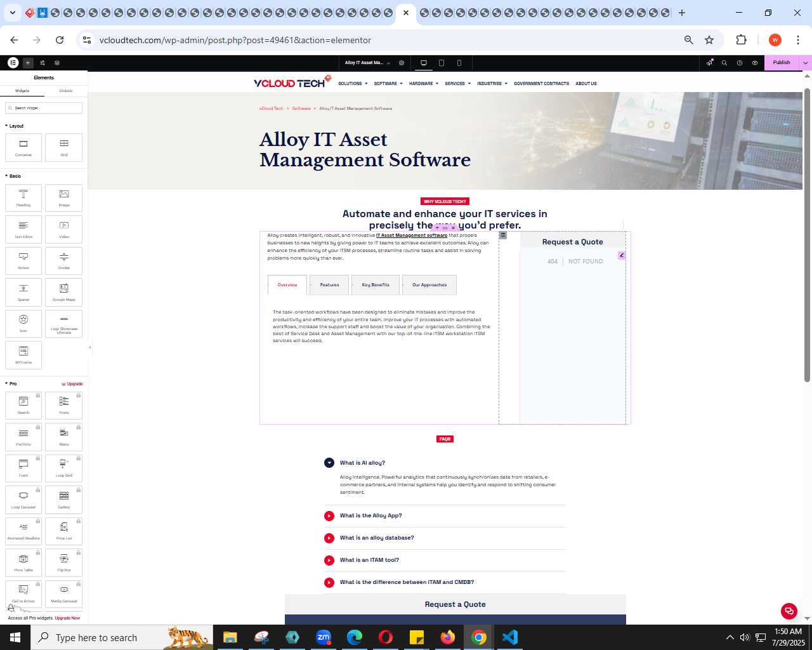Select the Text Editor widget

[x=23, y=229]
